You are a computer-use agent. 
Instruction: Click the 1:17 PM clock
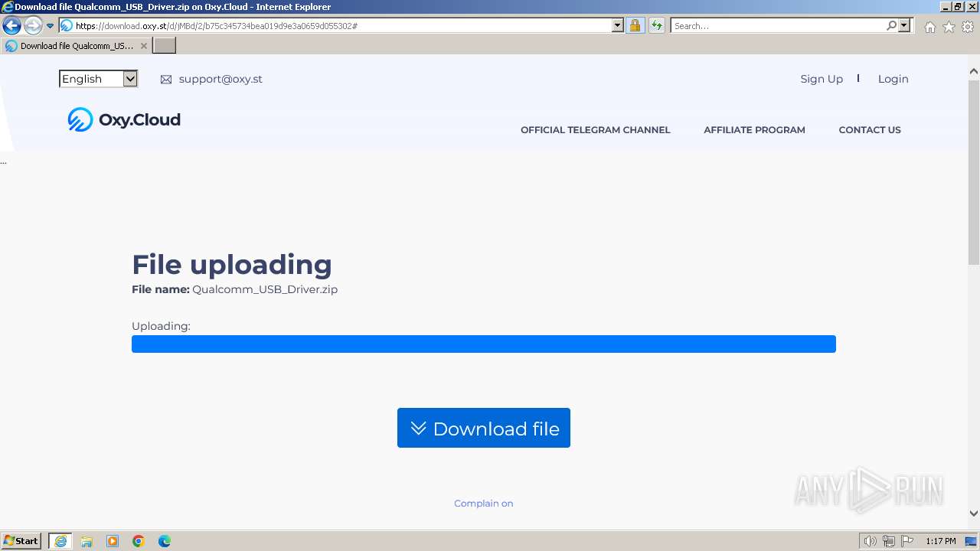click(x=941, y=541)
